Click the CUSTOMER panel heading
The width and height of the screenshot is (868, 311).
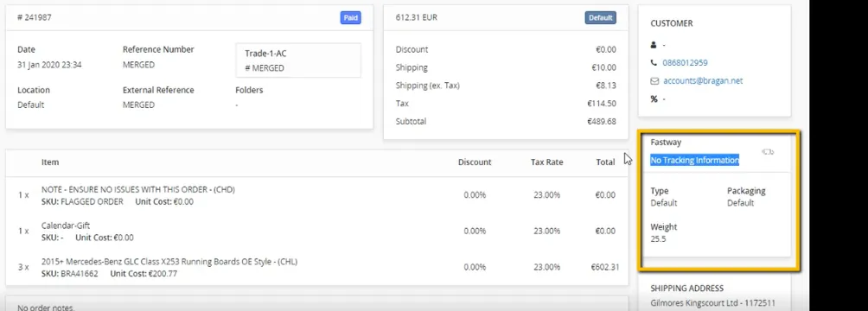(672, 23)
